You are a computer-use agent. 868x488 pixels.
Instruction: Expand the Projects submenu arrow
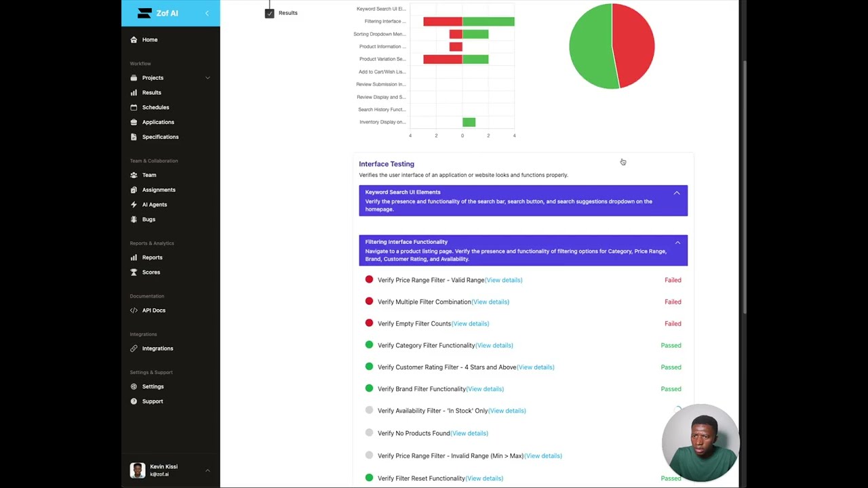click(x=208, y=78)
